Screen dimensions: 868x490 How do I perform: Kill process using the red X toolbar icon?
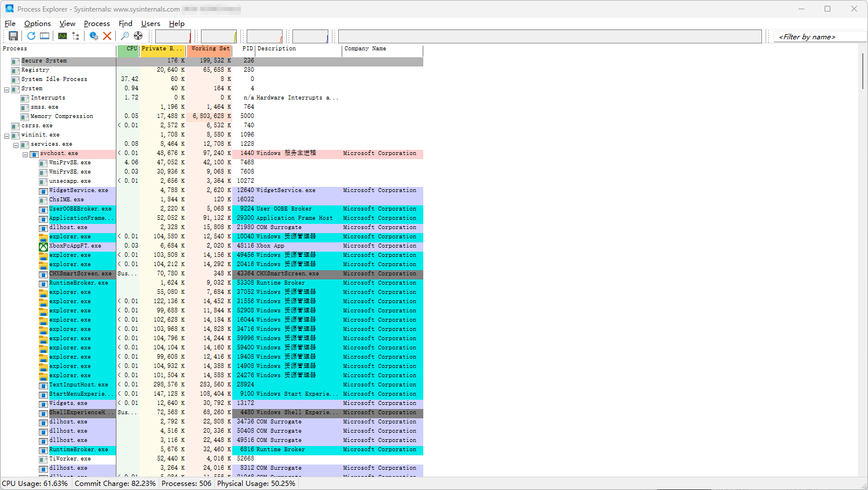(x=107, y=35)
